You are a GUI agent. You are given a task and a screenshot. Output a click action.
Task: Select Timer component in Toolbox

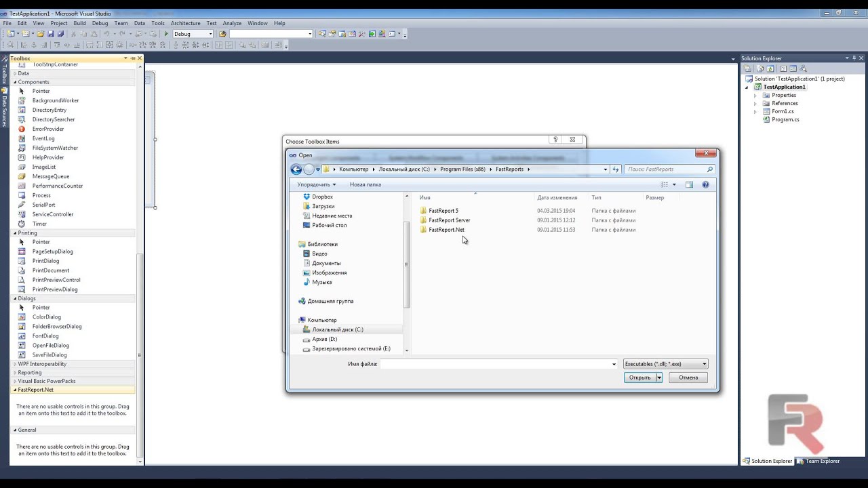(40, 224)
